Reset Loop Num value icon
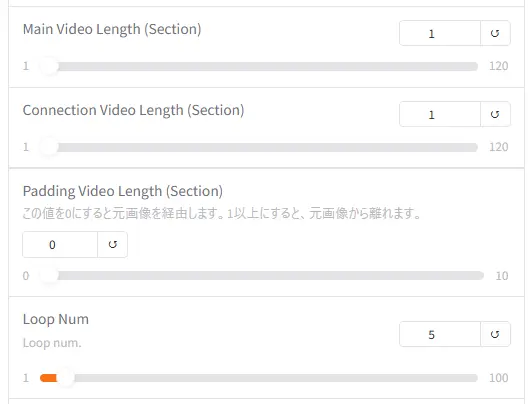Screen dimensions: 532x404 [495, 334]
